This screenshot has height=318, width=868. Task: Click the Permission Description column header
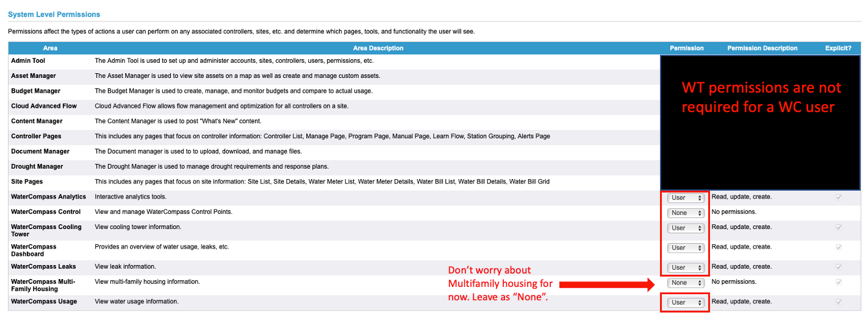pyautogui.click(x=762, y=48)
